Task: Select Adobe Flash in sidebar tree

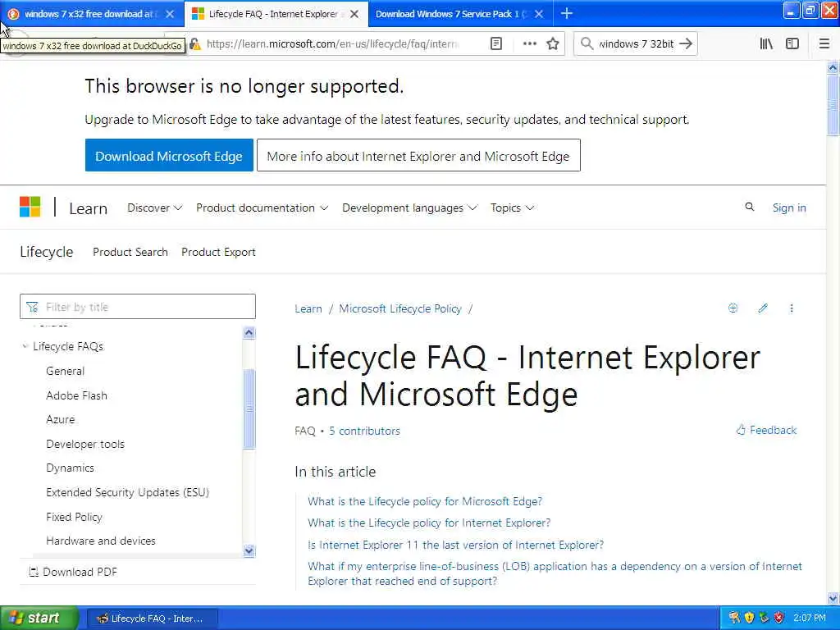Action: (x=76, y=395)
